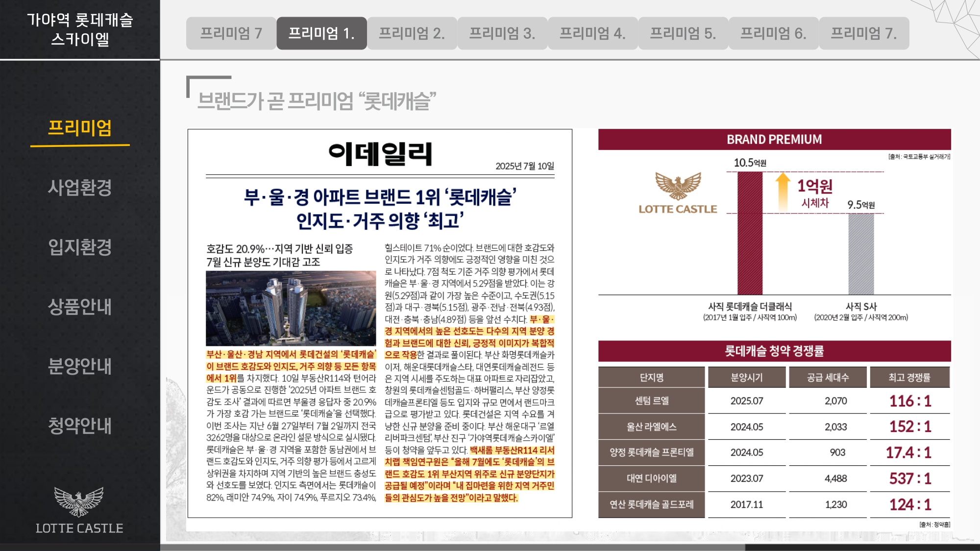The image size is (980, 551).
Task: Open the last 프리미엄 7. tab
Action: click(x=863, y=33)
